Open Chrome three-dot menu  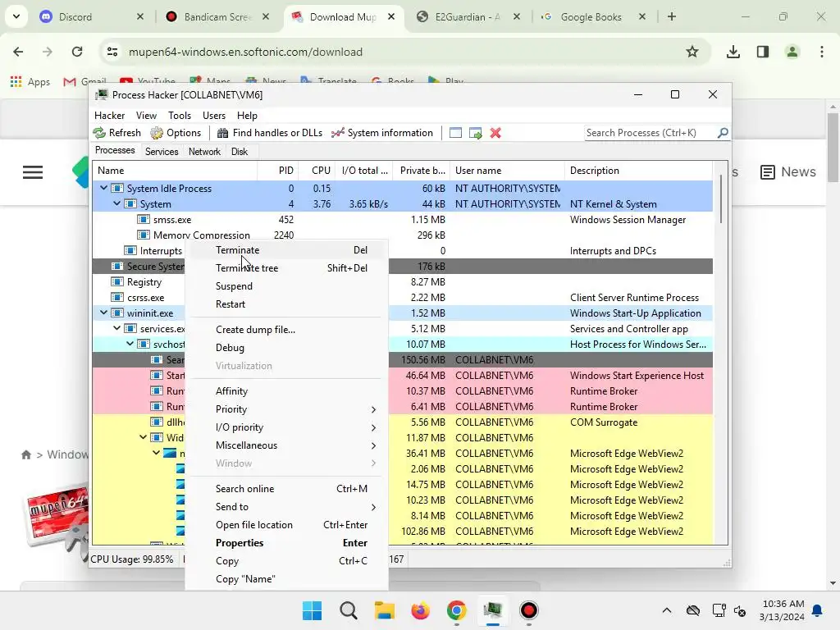(822, 52)
